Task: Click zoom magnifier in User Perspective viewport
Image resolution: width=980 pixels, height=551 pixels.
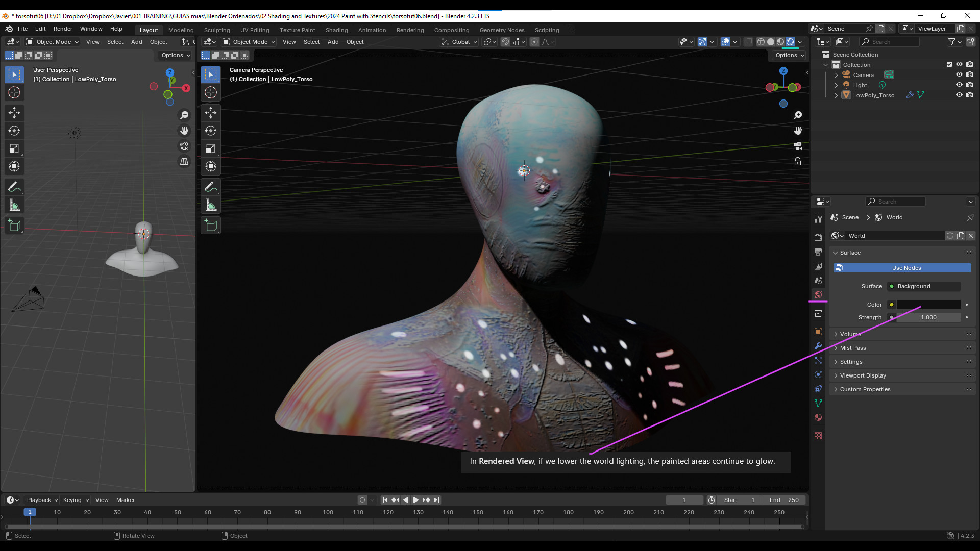Action: (184, 115)
